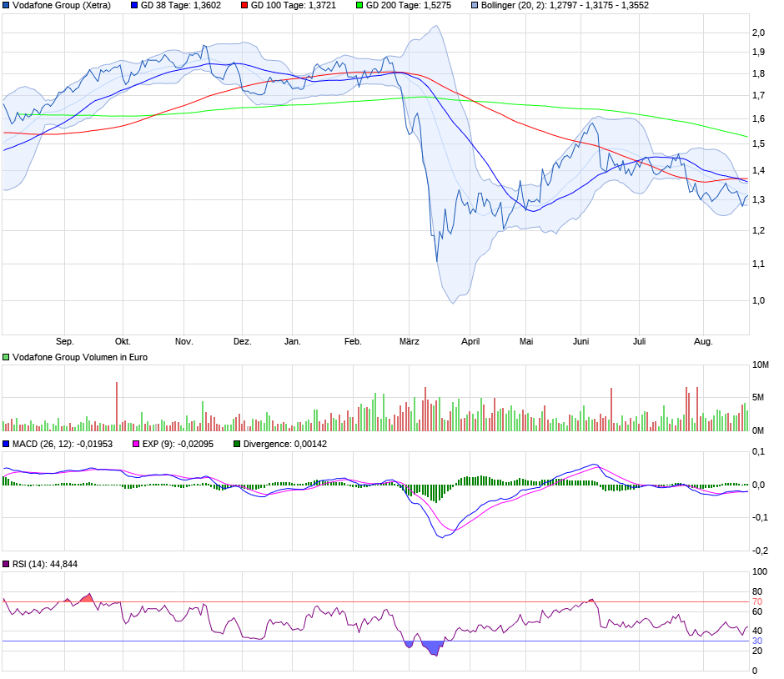Click the red GD 100 Tage legend swatch
This screenshot has height=679, width=784.
(244, 6)
